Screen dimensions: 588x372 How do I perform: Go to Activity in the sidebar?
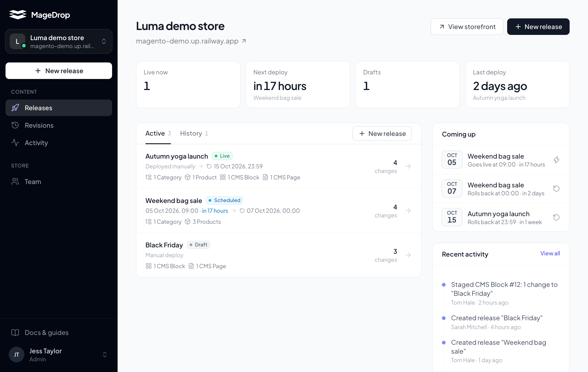click(x=59, y=143)
